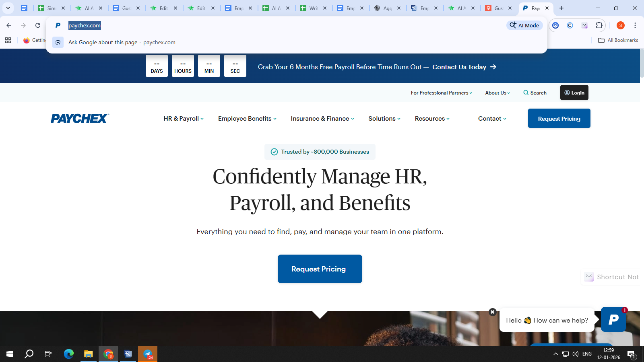Click the Chrome taskbar icon
Image resolution: width=644 pixels, height=362 pixels.
pyautogui.click(x=108, y=354)
